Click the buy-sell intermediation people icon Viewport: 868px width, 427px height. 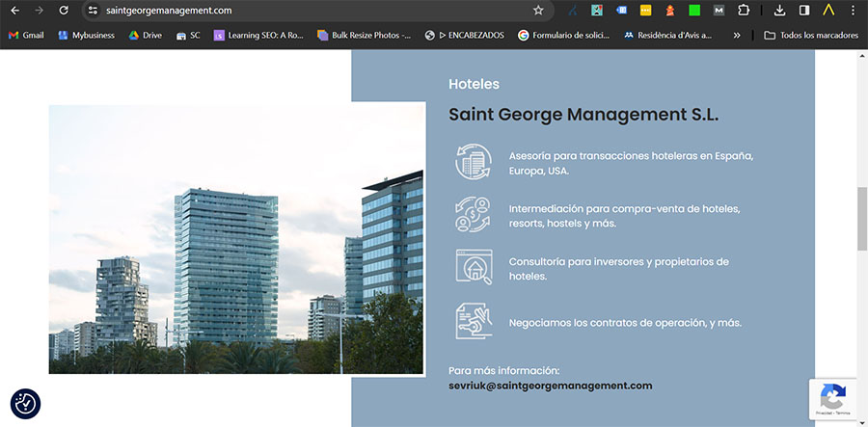(474, 214)
